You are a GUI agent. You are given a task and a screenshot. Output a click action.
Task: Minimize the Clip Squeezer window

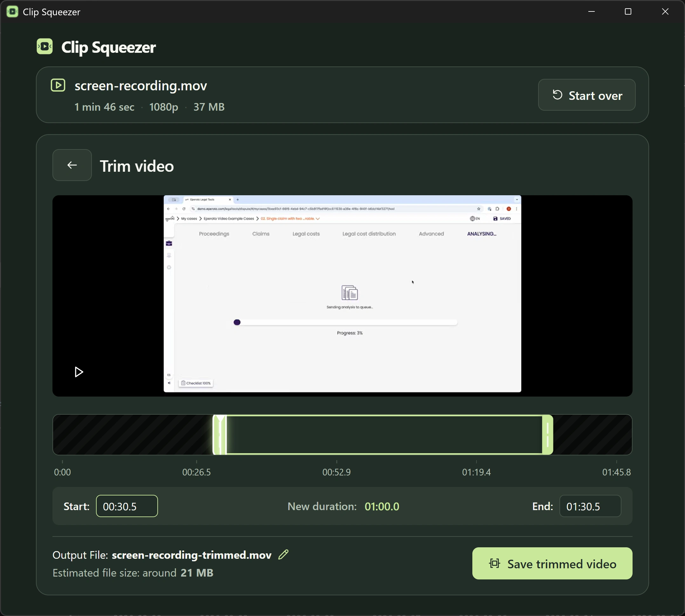point(591,11)
